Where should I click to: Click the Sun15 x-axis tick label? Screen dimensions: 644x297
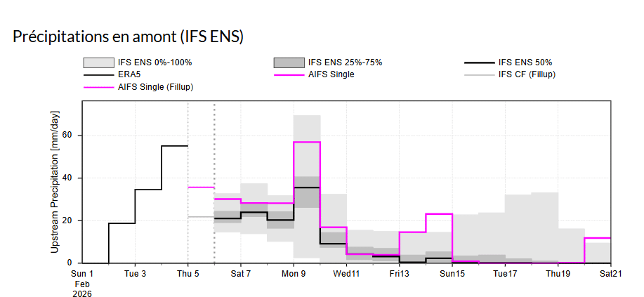point(452,273)
